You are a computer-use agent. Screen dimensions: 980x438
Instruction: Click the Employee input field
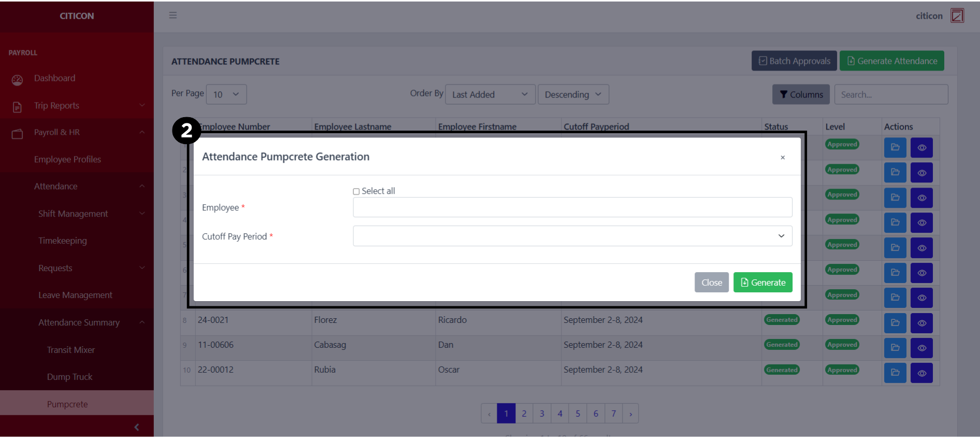point(572,207)
